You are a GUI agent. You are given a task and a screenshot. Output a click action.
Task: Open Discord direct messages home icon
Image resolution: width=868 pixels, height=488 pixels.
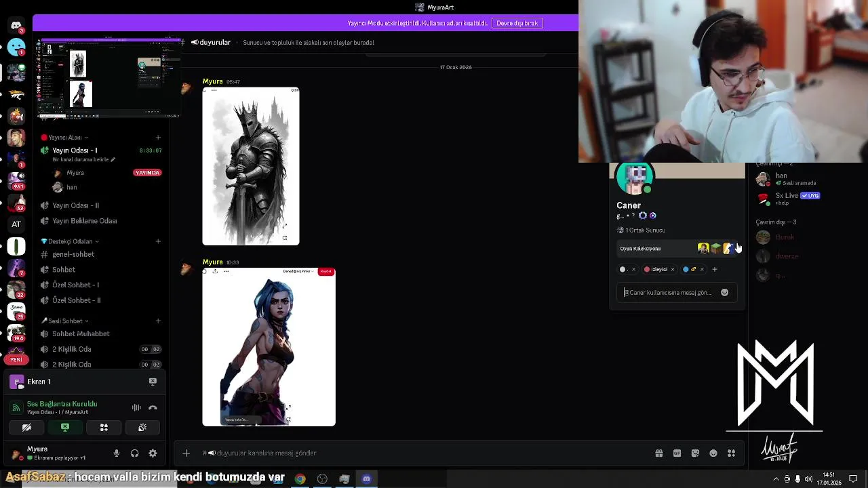pos(16,26)
